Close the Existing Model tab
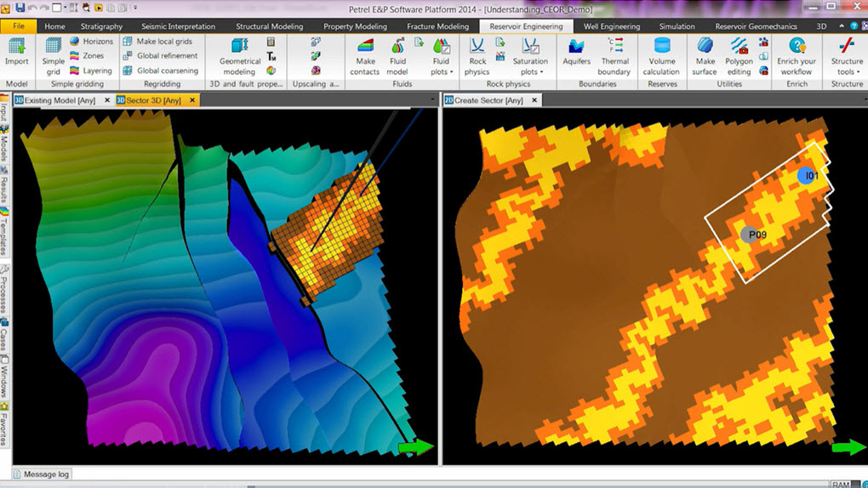This screenshot has height=488, width=868. [107, 100]
